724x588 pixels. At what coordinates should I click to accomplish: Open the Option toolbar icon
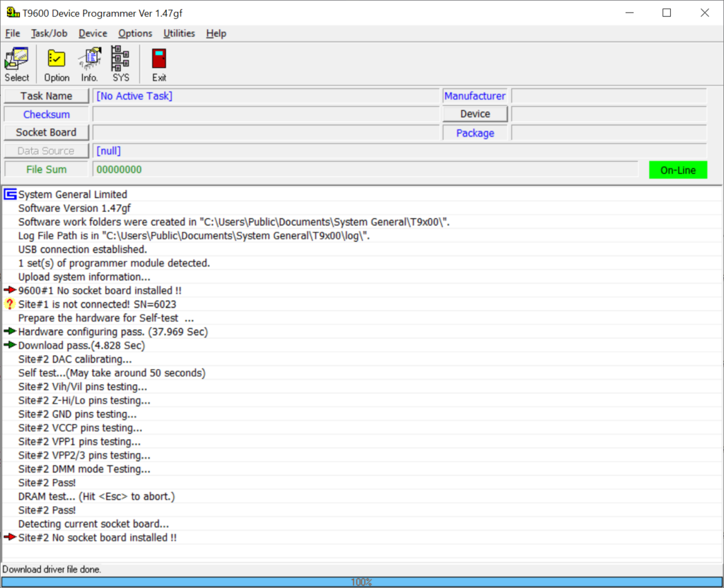[57, 64]
